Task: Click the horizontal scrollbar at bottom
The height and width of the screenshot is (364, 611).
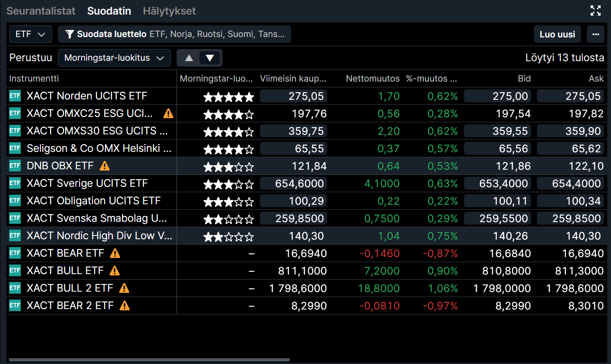Action: pos(149,360)
